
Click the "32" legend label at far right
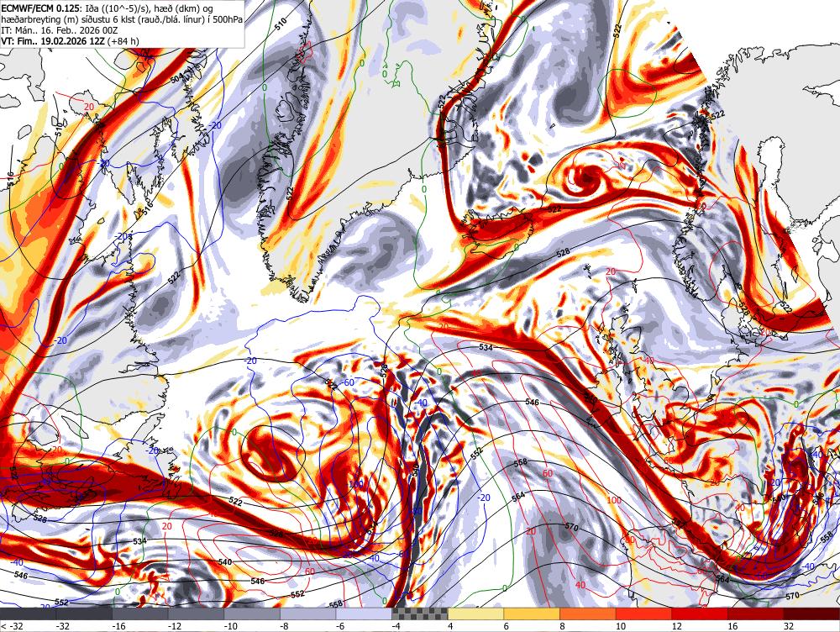pyautogui.click(x=789, y=626)
